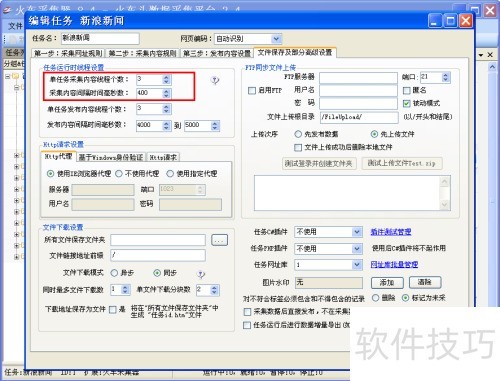
Task: Expand 任务网址库 dropdown
Action: (x=357, y=265)
